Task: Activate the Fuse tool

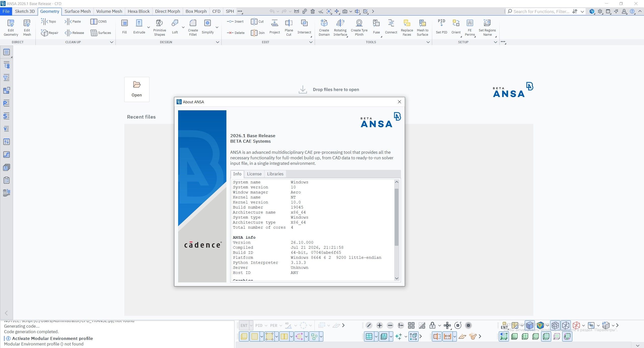Action: point(376,27)
